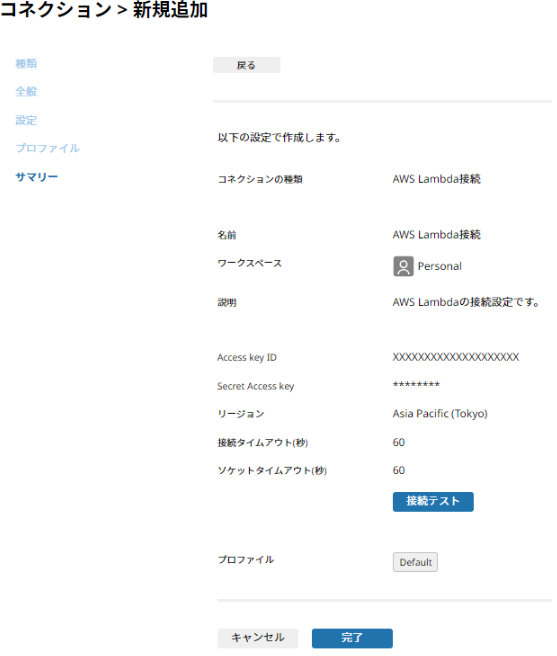Go to the 種類 step in sidebar
This screenshot has height=656, width=557.
(26, 64)
